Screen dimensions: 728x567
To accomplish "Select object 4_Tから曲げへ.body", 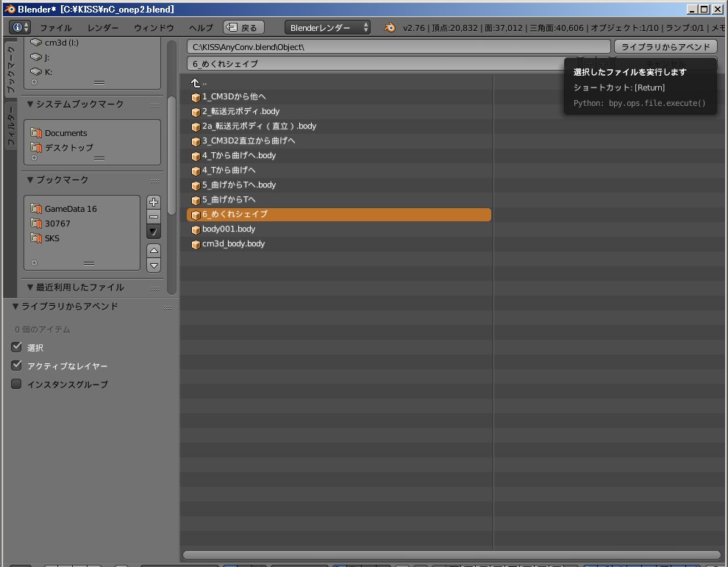I will [338, 156].
